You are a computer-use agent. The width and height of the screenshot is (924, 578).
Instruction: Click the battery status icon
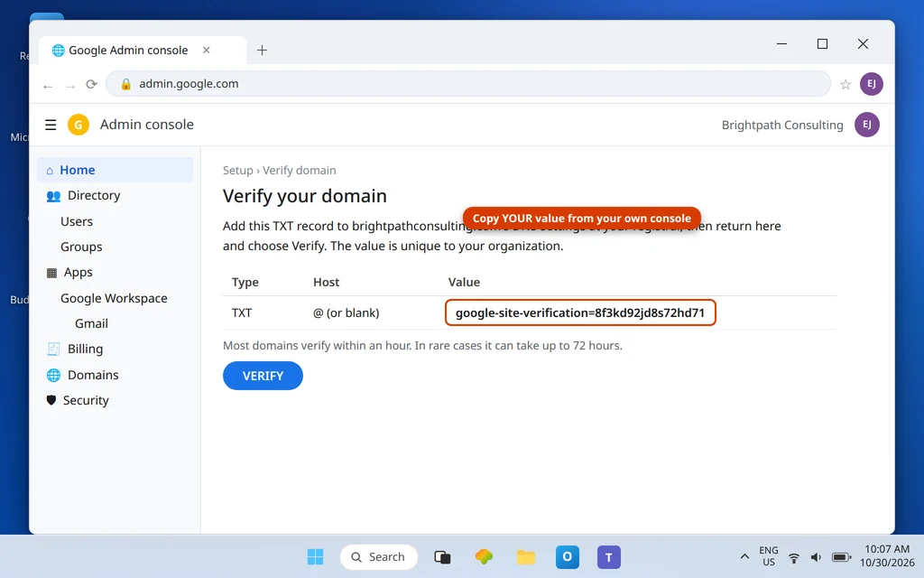click(x=841, y=557)
